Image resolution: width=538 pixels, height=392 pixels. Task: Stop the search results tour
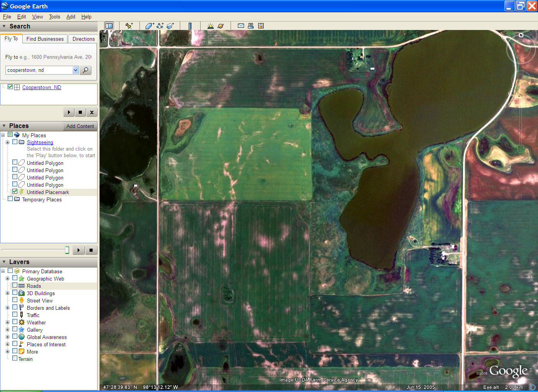point(80,112)
